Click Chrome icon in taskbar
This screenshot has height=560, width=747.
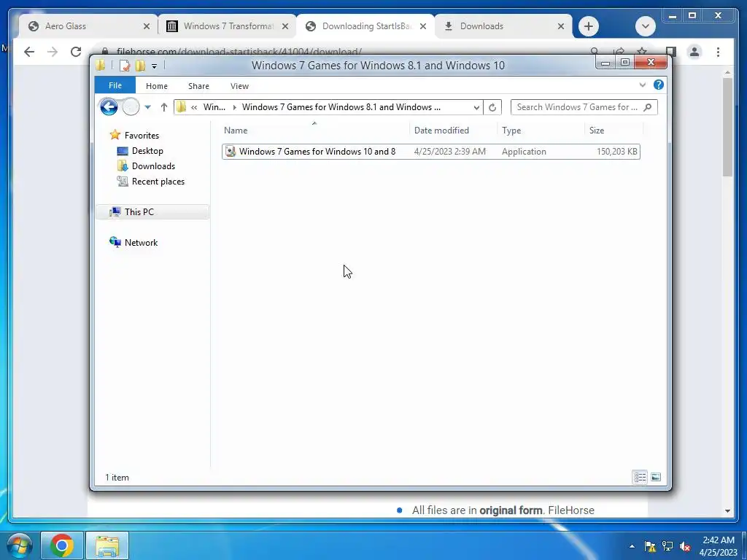click(x=62, y=545)
